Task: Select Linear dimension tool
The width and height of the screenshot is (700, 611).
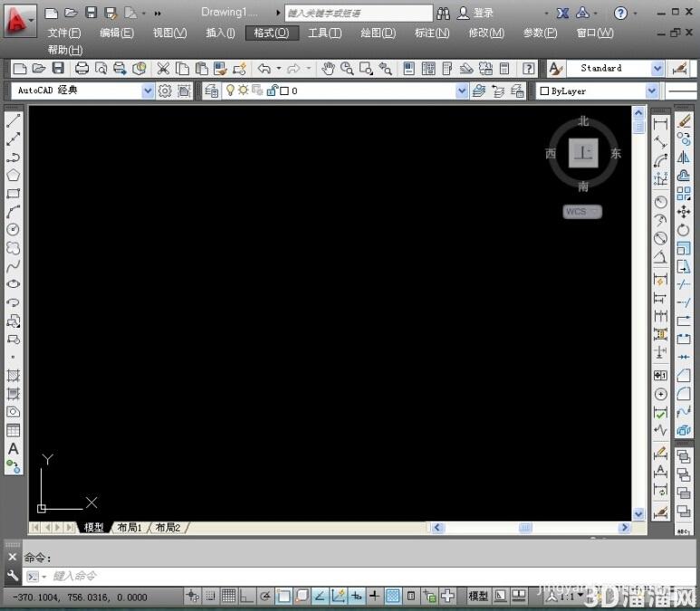Action: coord(661,124)
